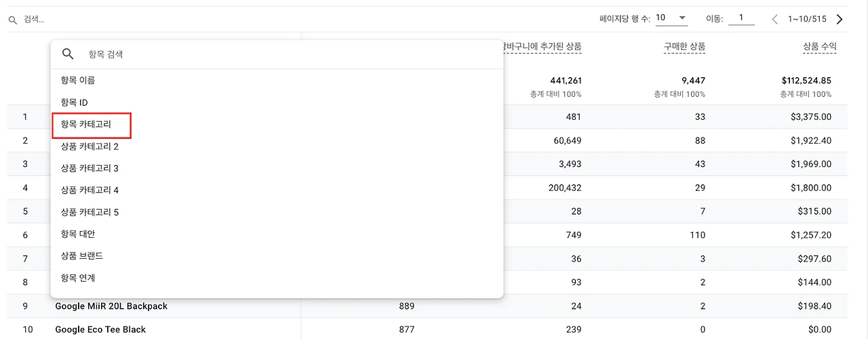Click the $315.00 revenue cell
Image resolution: width=868 pixels, height=340 pixels.
(816, 211)
